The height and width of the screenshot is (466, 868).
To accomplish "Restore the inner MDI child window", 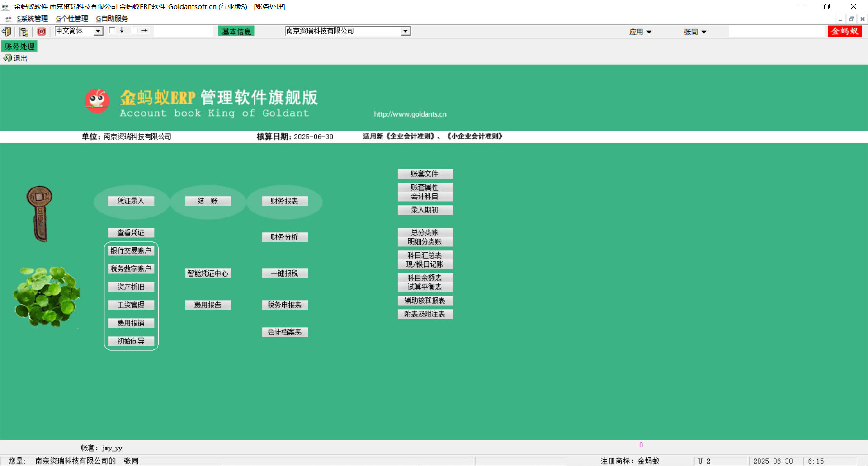I will (851, 19).
